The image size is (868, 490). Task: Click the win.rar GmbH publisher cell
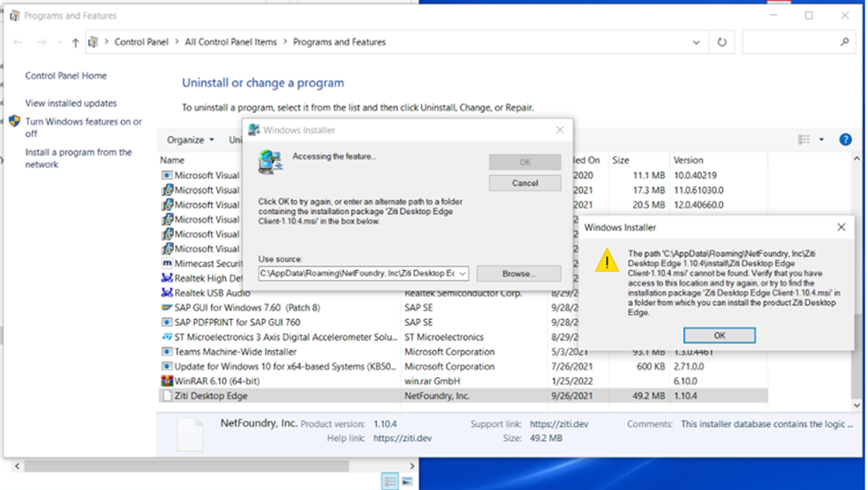coord(433,381)
